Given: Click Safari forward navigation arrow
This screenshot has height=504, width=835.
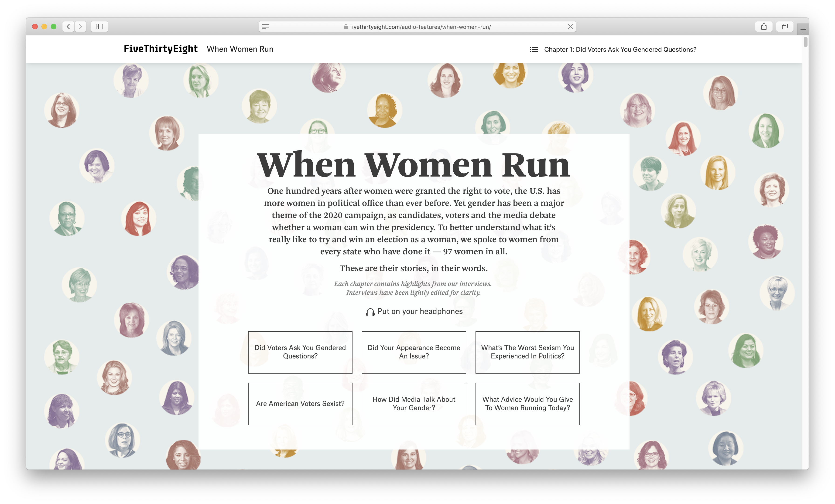Looking at the screenshot, I should tap(80, 26).
